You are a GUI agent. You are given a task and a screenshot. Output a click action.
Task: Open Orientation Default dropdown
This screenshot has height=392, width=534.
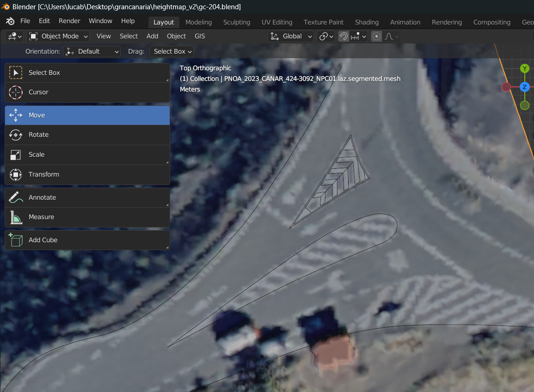[92, 51]
